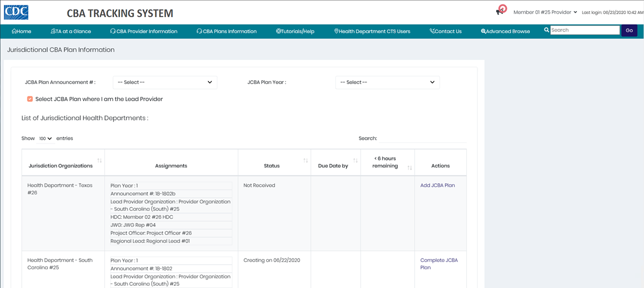Click Add JCBA Plan link
Screen dimensions: 644x288
click(437, 186)
